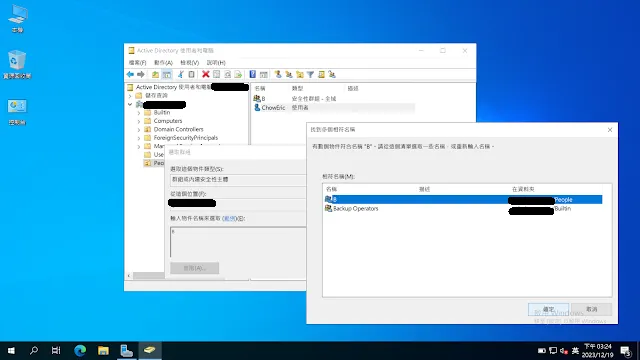The height and width of the screenshot is (360, 640).
Task: Open the Start menu
Action: tap(11, 351)
